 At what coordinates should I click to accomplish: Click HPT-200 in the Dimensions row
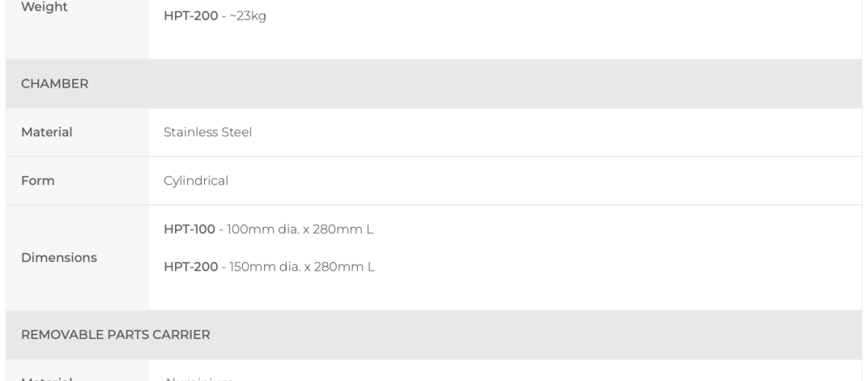[x=191, y=267]
